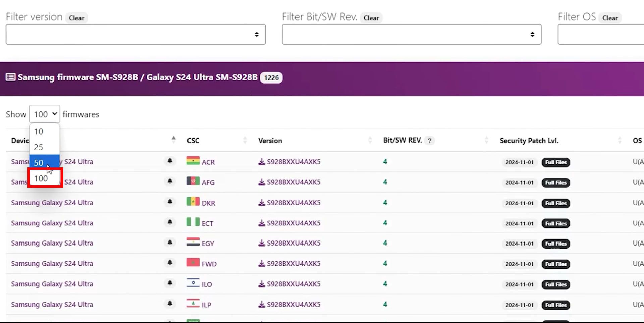This screenshot has width=644, height=323.
Task: Click the OS column header
Action: click(x=637, y=141)
